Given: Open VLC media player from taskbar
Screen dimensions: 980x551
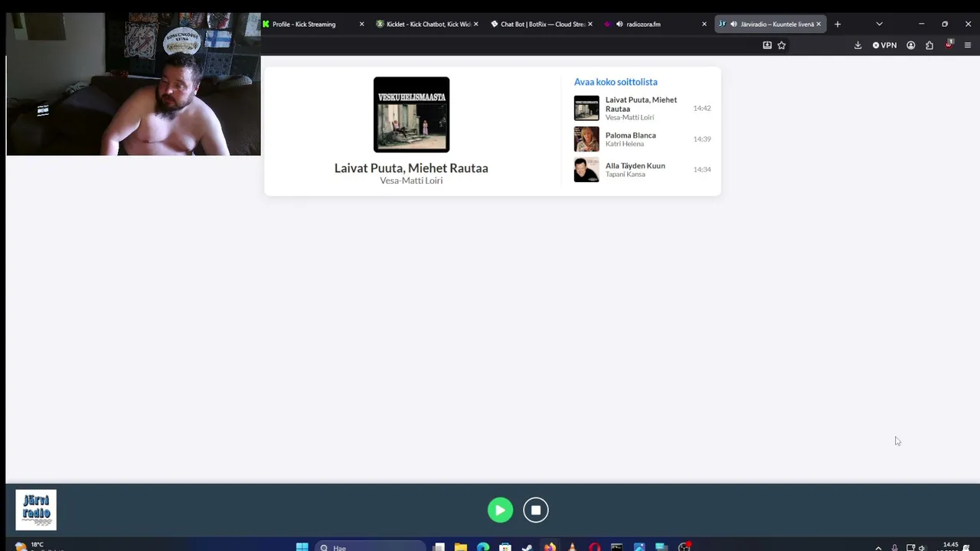Looking at the screenshot, I should tap(572, 547).
